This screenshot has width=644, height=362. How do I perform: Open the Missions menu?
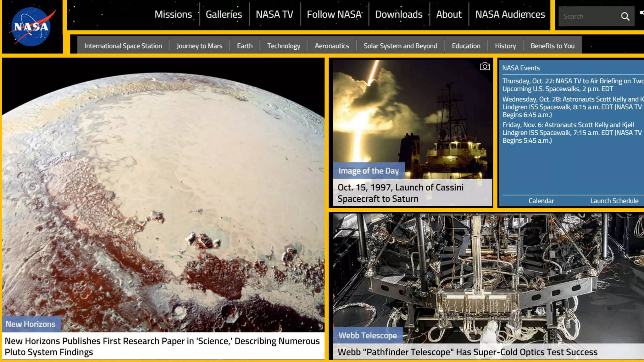[x=173, y=14]
